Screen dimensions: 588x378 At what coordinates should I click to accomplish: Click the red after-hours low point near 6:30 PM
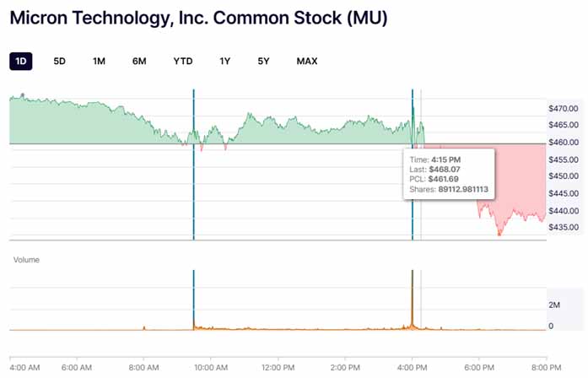(x=499, y=234)
